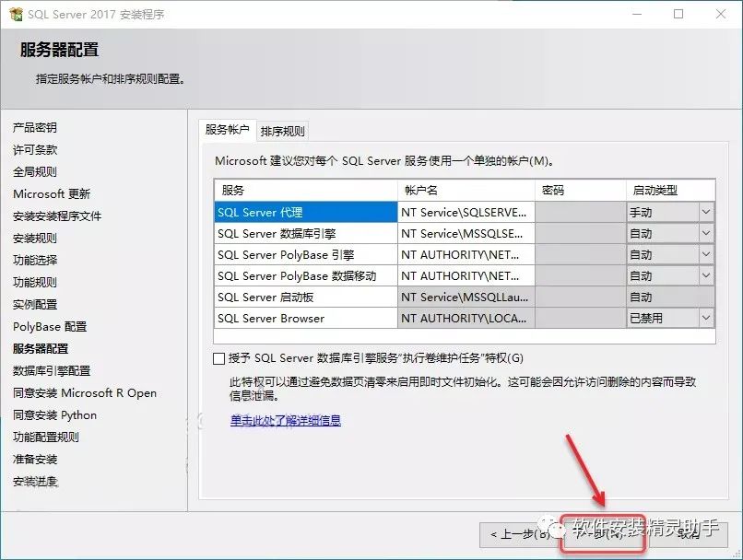Click the SQL Server installer title bar icon
743x560 pixels.
[16, 14]
